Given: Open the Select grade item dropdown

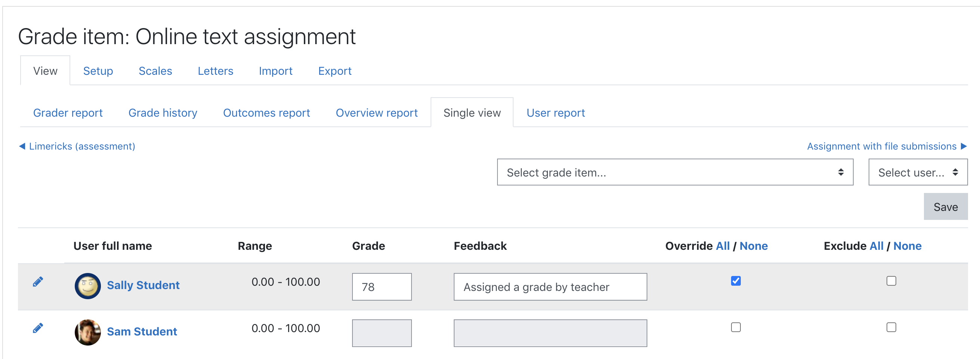Looking at the screenshot, I should coord(675,172).
